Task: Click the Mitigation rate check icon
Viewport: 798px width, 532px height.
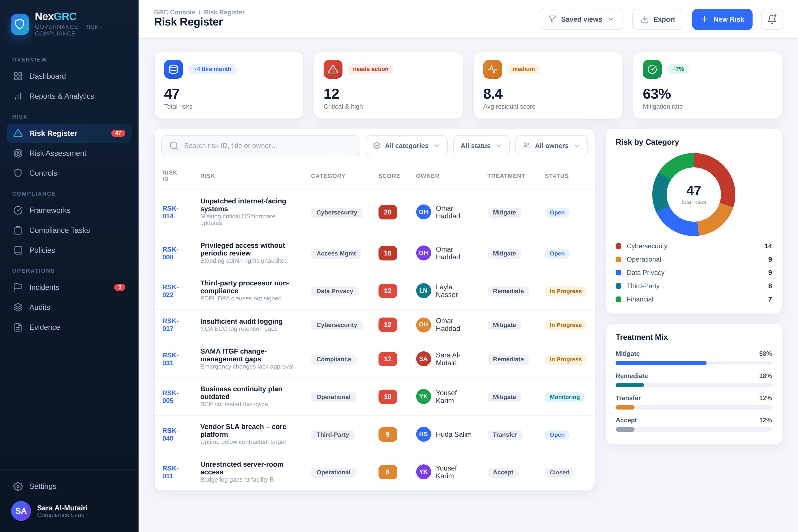Action: tap(652, 69)
